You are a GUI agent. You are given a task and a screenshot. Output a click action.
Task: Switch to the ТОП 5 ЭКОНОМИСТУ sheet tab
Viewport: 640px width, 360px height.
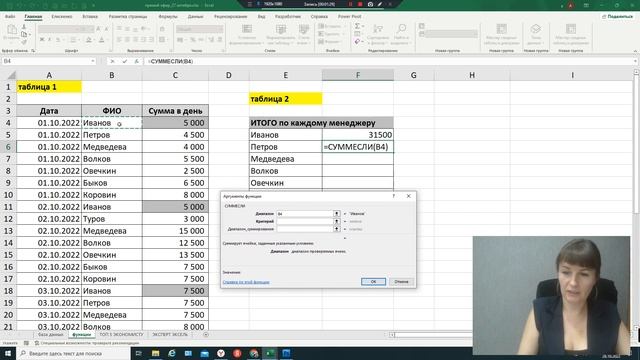click(121, 335)
